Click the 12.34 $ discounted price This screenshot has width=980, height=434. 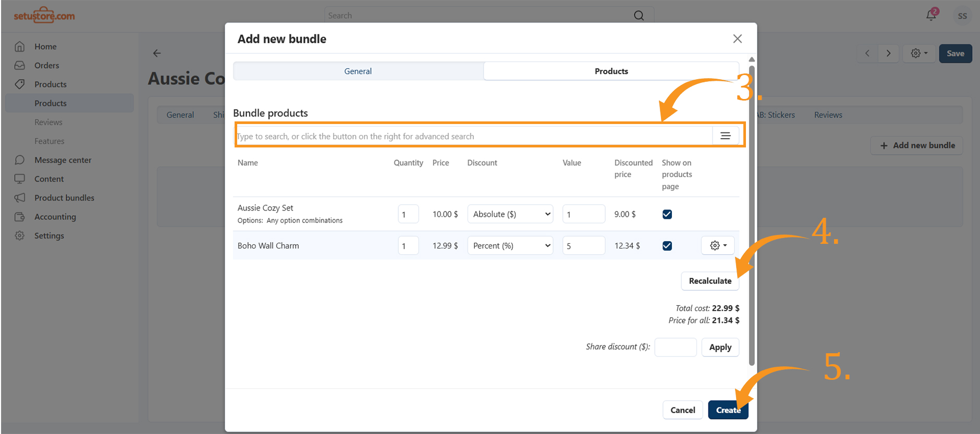click(x=627, y=245)
